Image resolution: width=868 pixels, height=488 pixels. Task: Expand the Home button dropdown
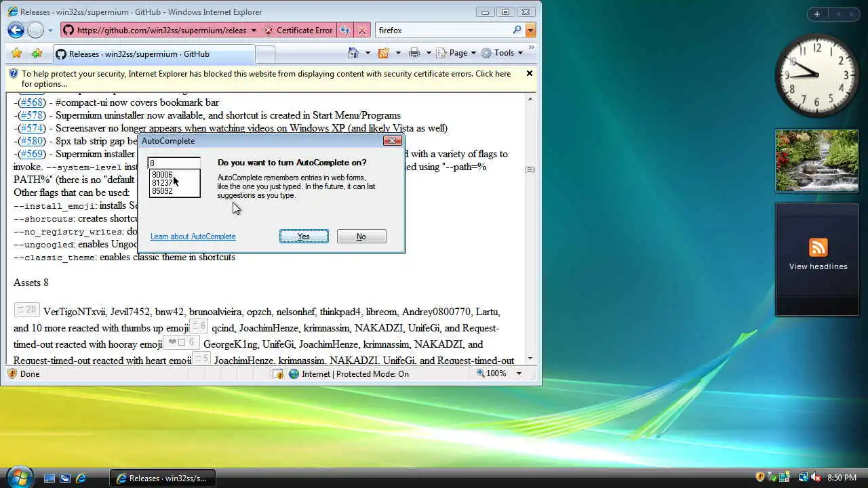[x=368, y=53]
